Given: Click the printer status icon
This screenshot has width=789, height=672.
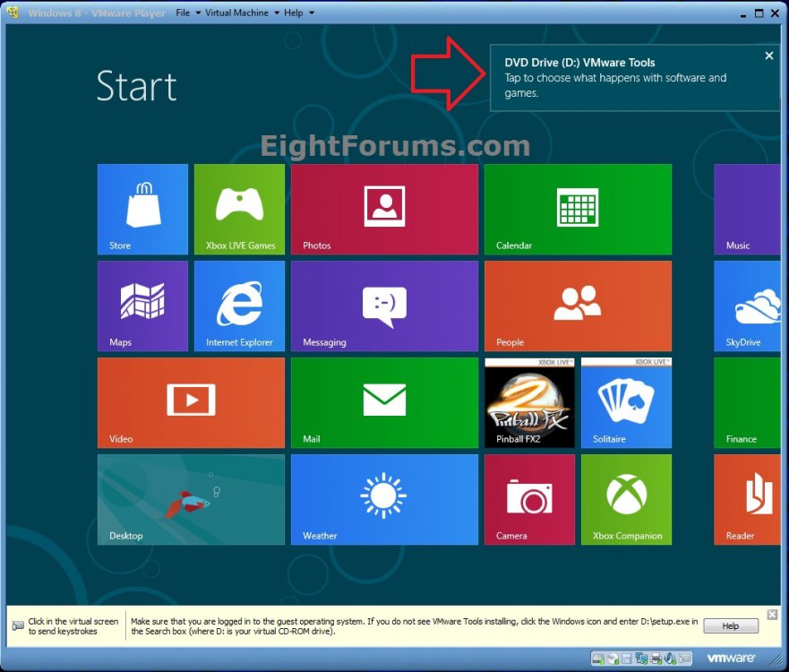Looking at the screenshot, I should point(656,659).
